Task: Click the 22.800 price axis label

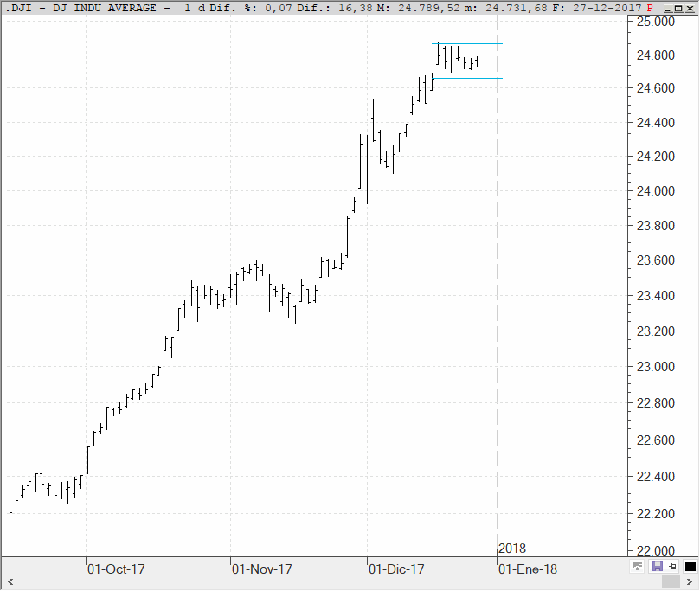Action: click(x=655, y=403)
